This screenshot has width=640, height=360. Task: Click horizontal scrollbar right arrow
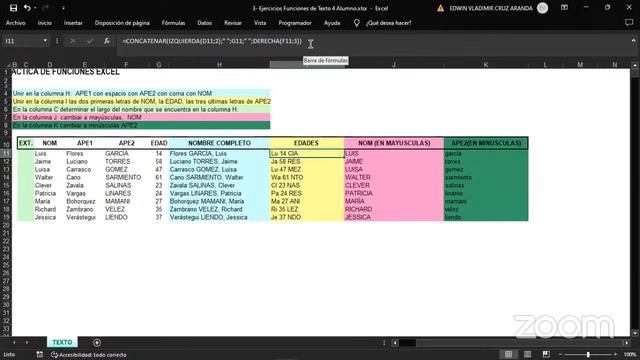click(627, 343)
